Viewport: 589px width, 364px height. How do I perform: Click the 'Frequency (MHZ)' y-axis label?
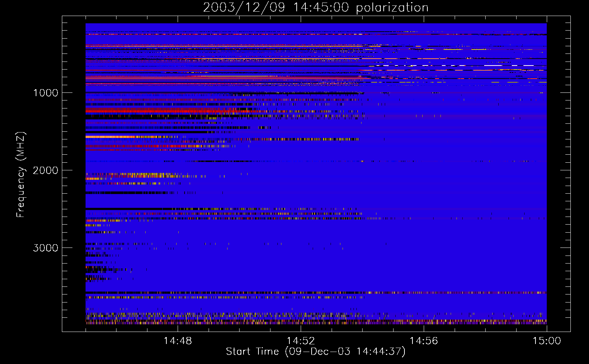(21, 175)
